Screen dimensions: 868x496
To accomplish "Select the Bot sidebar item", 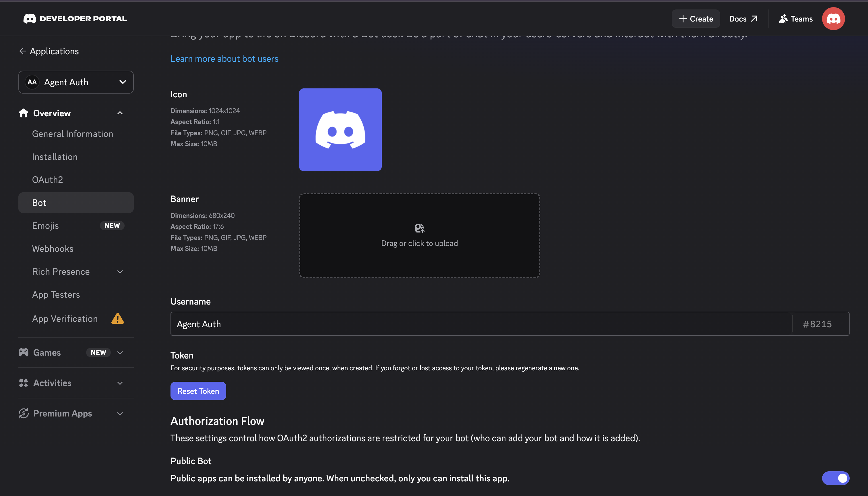I will pyautogui.click(x=76, y=203).
